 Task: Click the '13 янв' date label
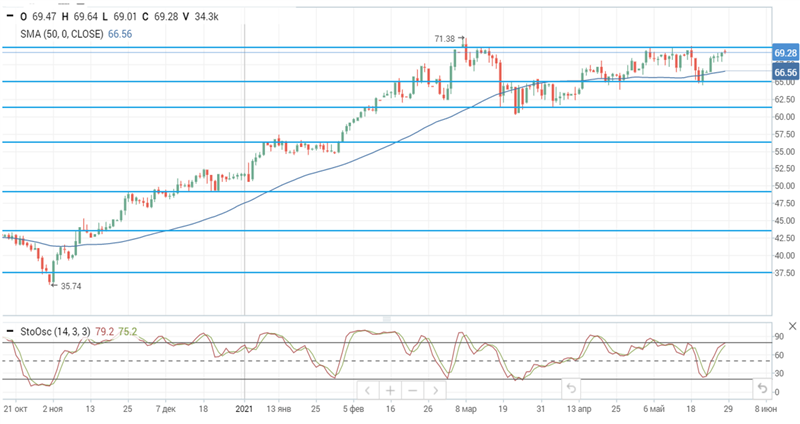pyautogui.click(x=279, y=409)
